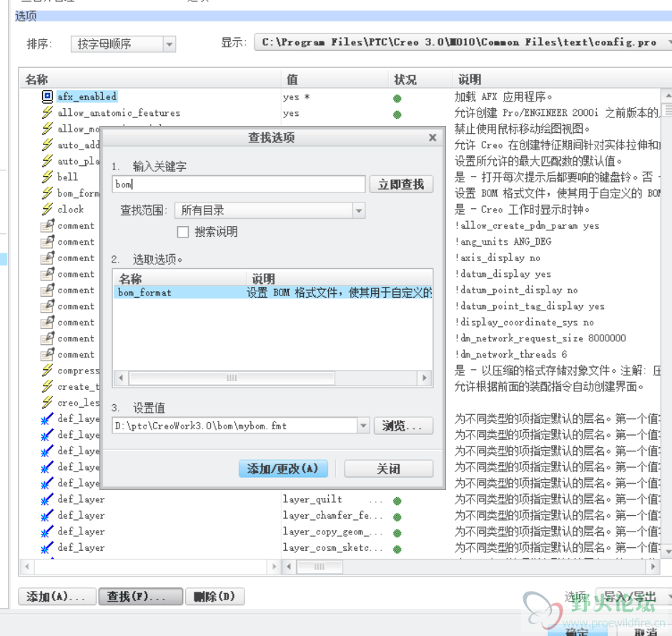Click lightning icon beside auto_pla option

(x=47, y=161)
